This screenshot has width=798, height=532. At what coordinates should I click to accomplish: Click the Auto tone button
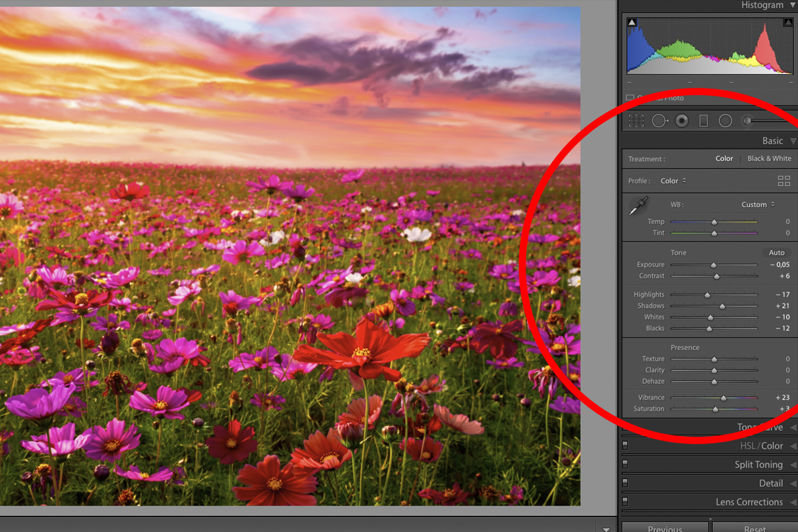click(x=777, y=253)
